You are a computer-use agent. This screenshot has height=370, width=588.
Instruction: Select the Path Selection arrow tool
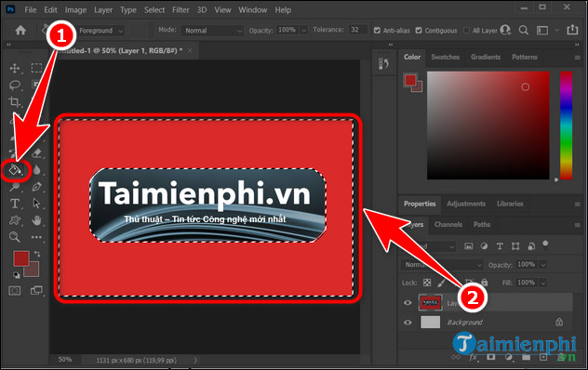click(x=36, y=204)
